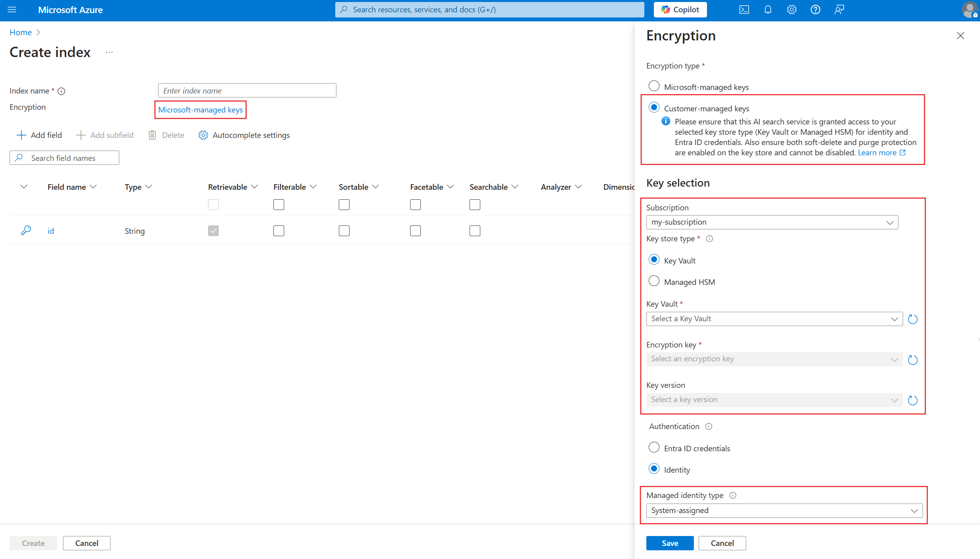This screenshot has width=980, height=559.
Task: Open the Subscription dropdown
Action: (771, 222)
